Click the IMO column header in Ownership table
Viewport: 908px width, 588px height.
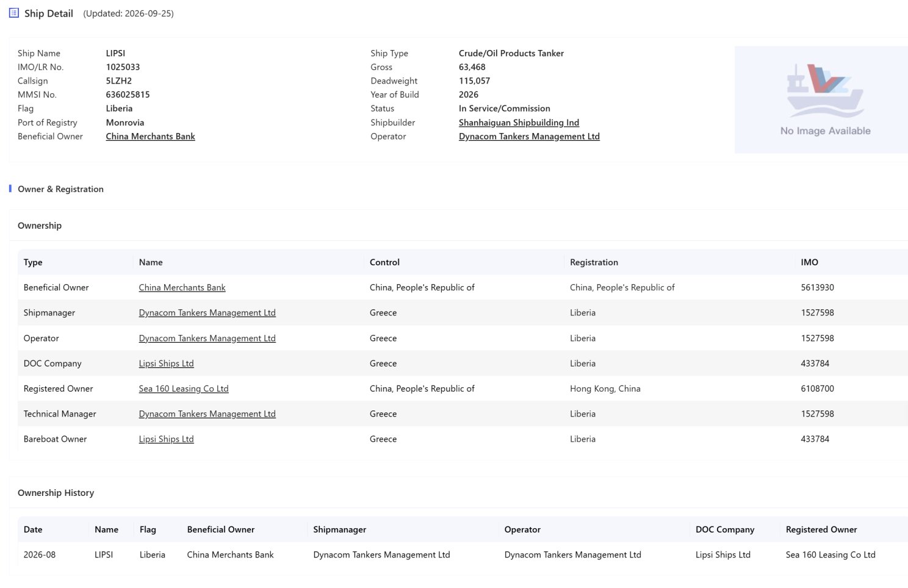tap(809, 262)
